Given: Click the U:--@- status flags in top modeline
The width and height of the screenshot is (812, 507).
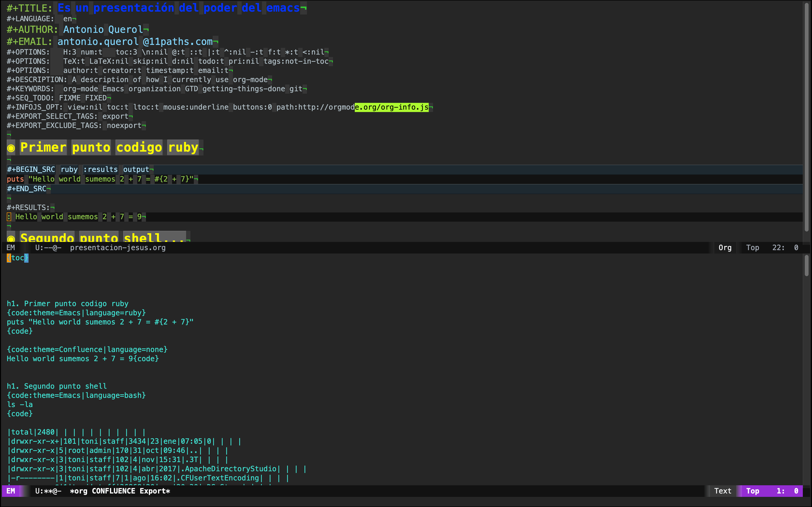Looking at the screenshot, I should point(48,247).
